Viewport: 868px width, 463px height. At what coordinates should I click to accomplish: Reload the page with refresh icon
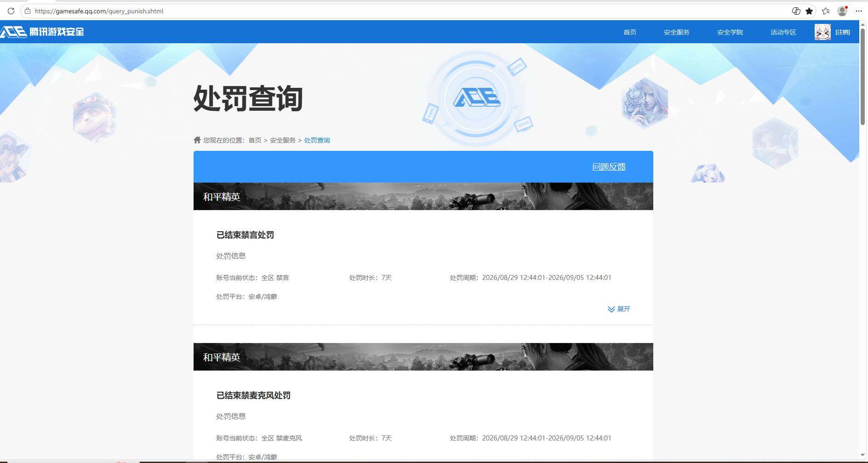(x=11, y=11)
